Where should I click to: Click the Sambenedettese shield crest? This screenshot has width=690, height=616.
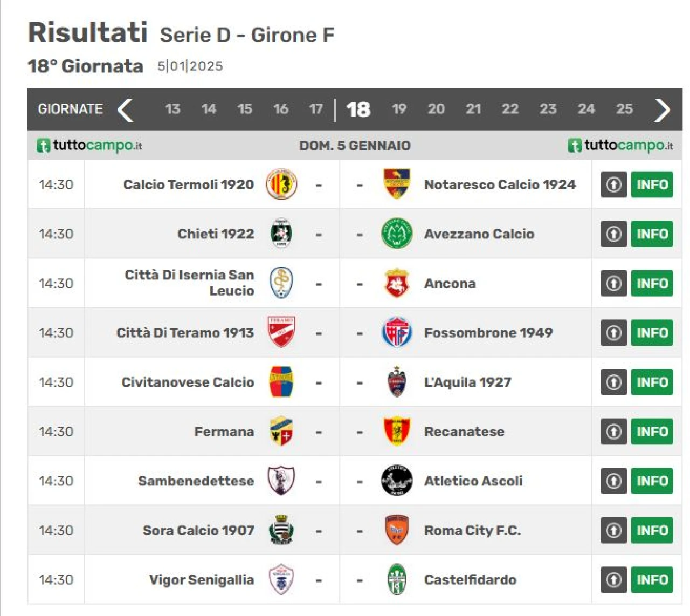[281, 481]
